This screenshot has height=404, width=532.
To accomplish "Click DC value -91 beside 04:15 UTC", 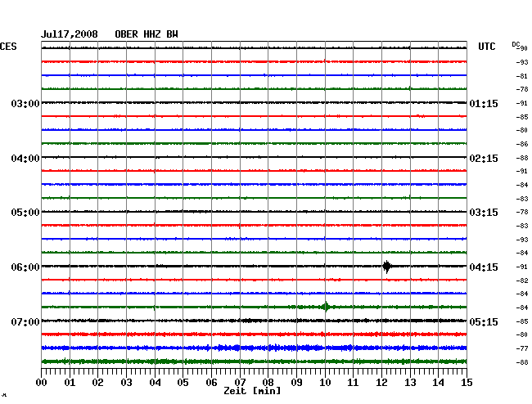I will tap(522, 267).
